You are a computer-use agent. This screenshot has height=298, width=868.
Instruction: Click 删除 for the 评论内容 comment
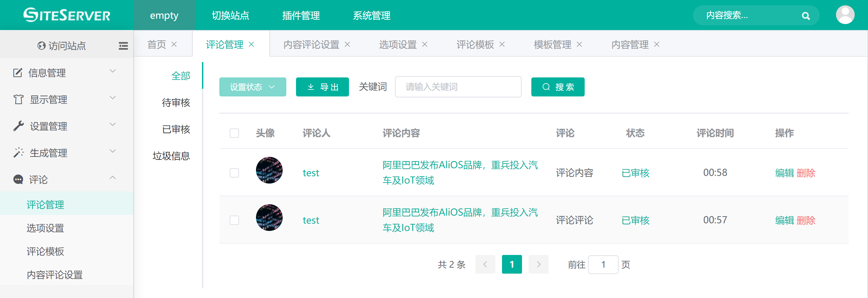[806, 173]
